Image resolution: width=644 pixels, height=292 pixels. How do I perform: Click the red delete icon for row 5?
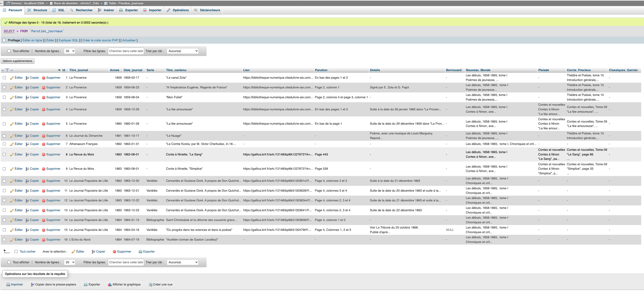pyautogui.click(x=44, y=124)
